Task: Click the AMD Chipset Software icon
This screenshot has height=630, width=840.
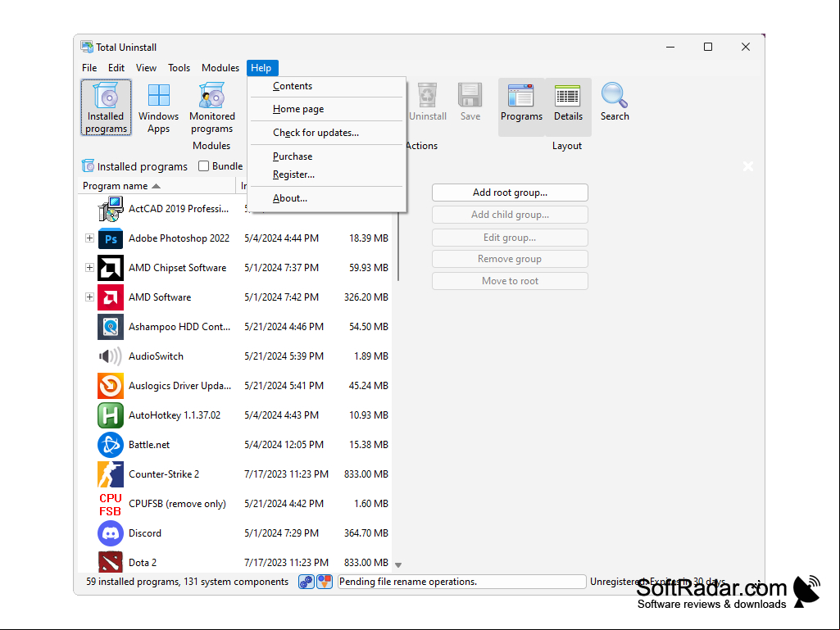Action: (111, 268)
